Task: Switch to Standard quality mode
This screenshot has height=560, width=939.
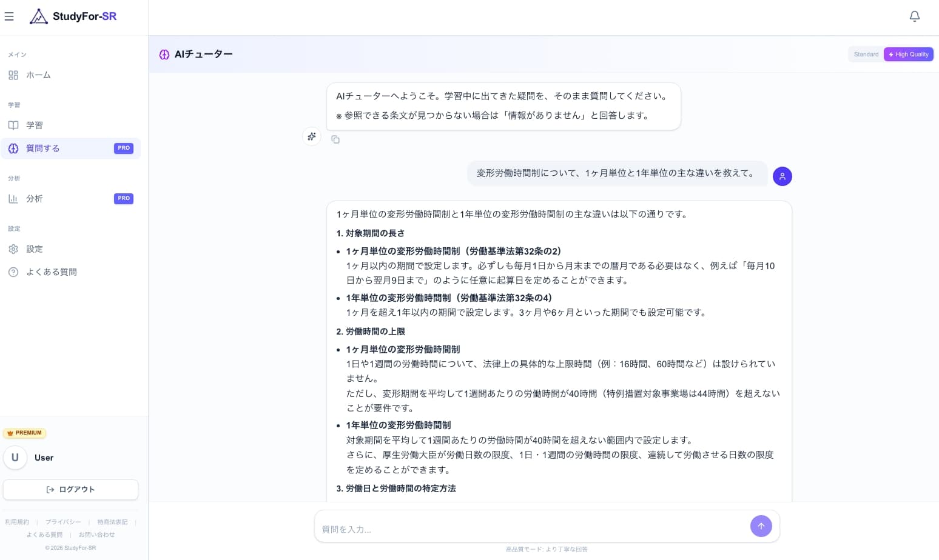Action: 866,54
